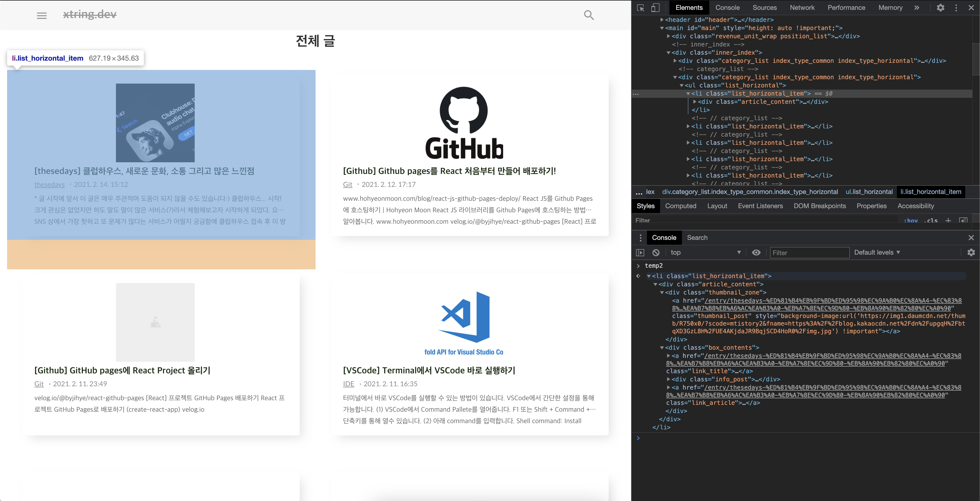Click the clear console icon

click(656, 253)
